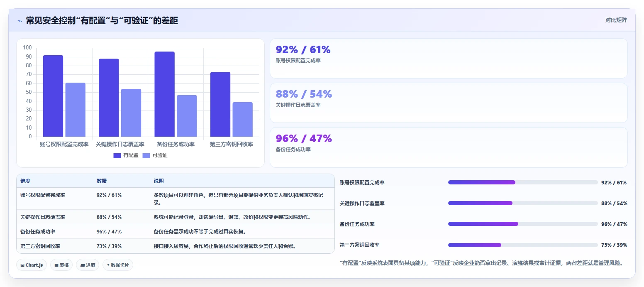Click the 有配置 bar for 关键操作日志覆盖率

tap(109, 98)
